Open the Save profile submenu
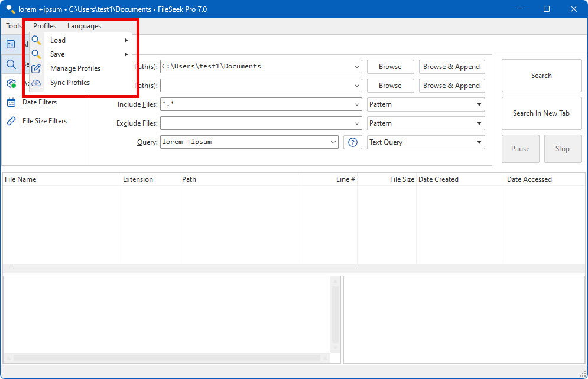This screenshot has width=588, height=379. 80,54
